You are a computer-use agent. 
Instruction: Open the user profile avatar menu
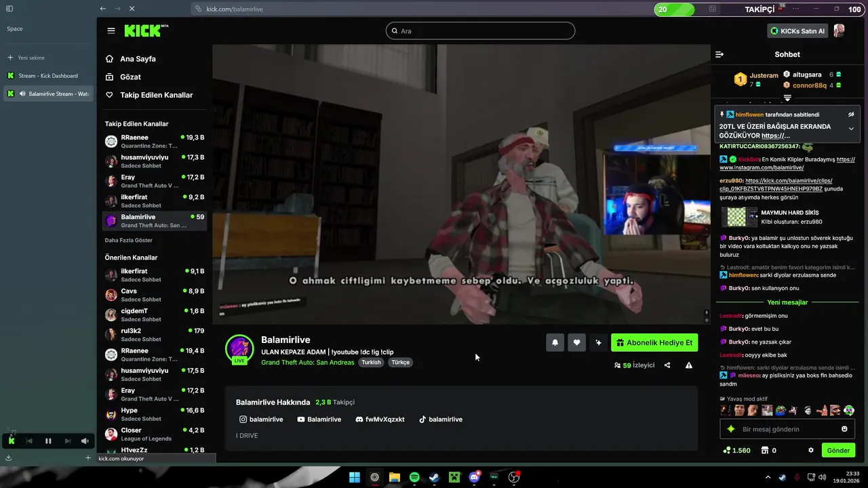click(x=840, y=31)
